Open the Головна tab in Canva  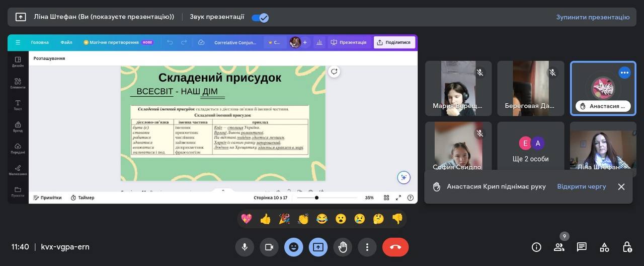coord(40,42)
